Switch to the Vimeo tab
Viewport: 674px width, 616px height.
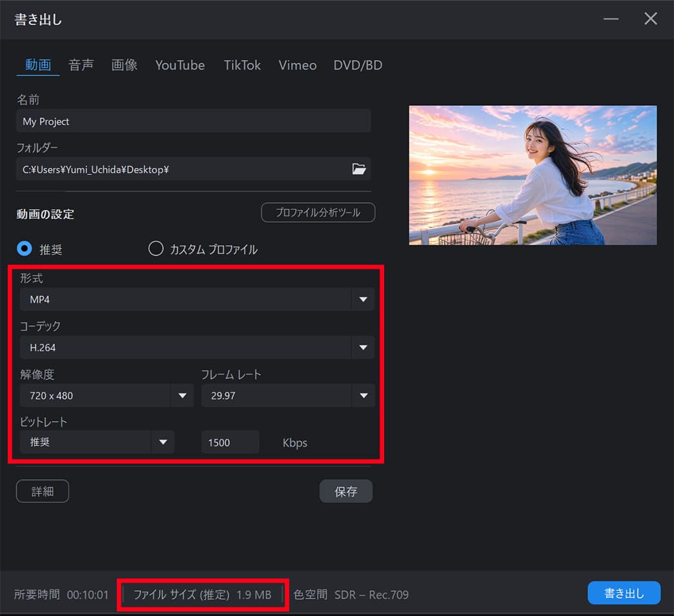pos(298,65)
